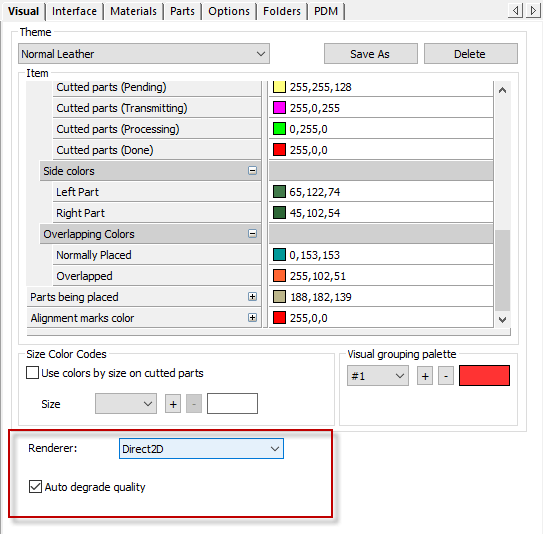Click the Overlapped orange color swatch
The width and height of the screenshot is (543, 534).
(279, 276)
